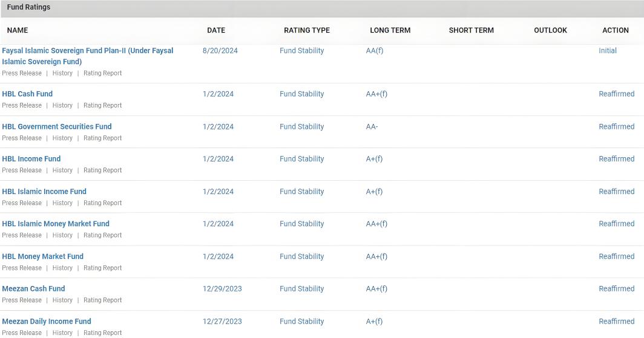Open Rating Report under Meezan Daily Income Fund
The width and height of the screenshot is (644, 338).
tap(103, 333)
